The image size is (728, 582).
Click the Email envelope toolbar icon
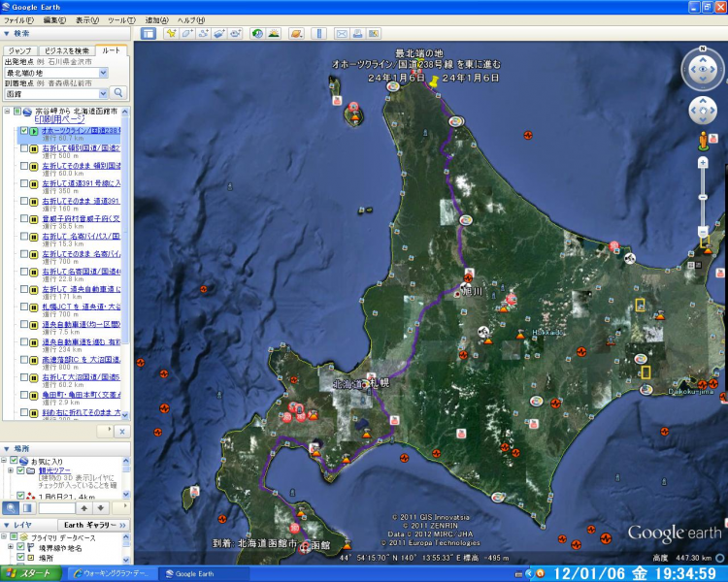click(x=342, y=33)
